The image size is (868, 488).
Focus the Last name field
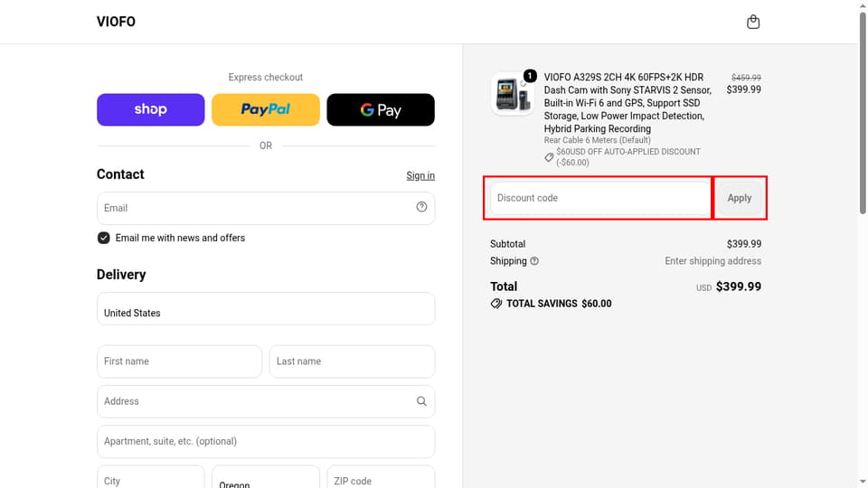pos(352,361)
